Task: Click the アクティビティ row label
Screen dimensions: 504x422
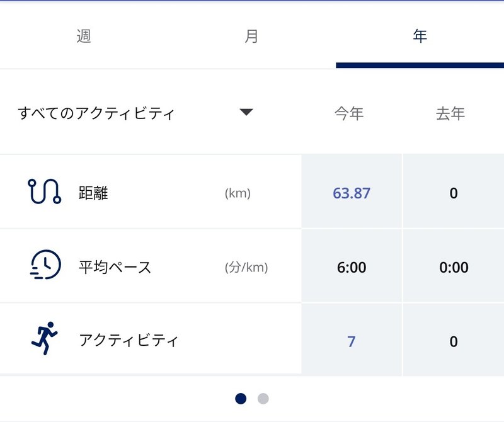Action: [x=129, y=341]
